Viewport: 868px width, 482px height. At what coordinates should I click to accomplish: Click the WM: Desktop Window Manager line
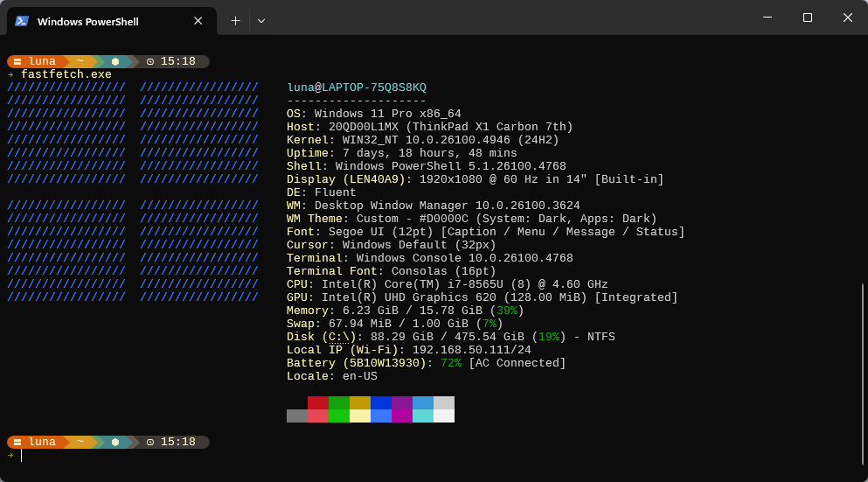click(434, 206)
